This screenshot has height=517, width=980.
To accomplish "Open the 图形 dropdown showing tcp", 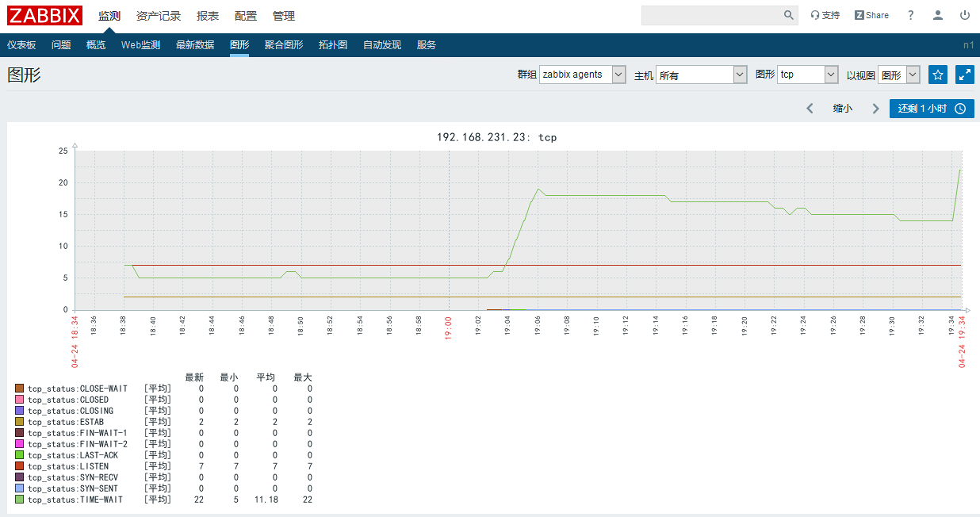I will (x=807, y=75).
